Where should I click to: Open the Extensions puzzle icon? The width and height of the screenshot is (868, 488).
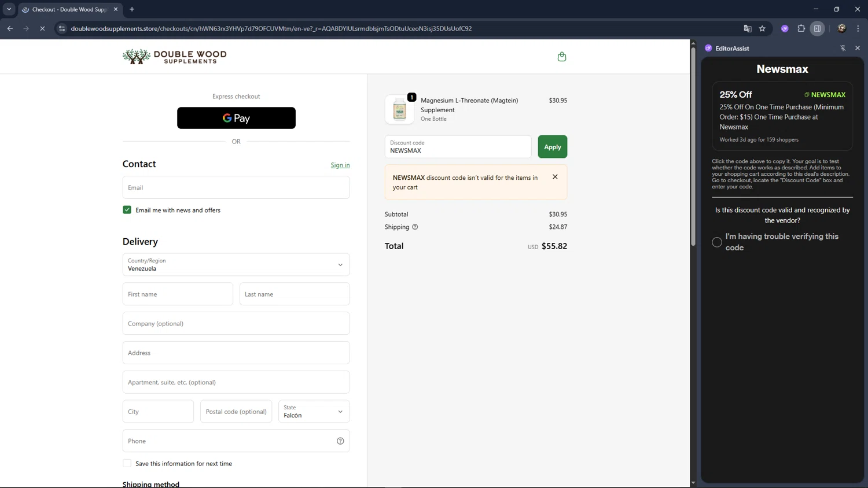801,28
